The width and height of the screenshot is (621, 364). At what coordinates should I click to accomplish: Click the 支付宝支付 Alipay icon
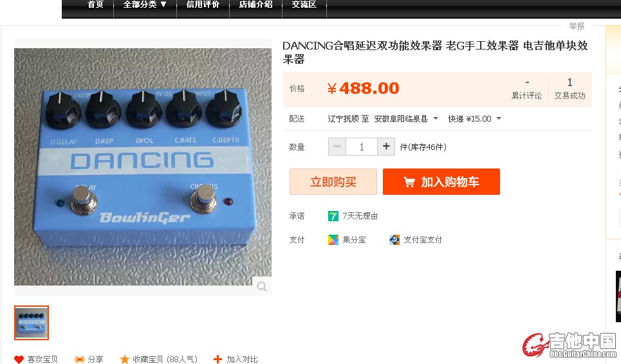[x=394, y=240]
